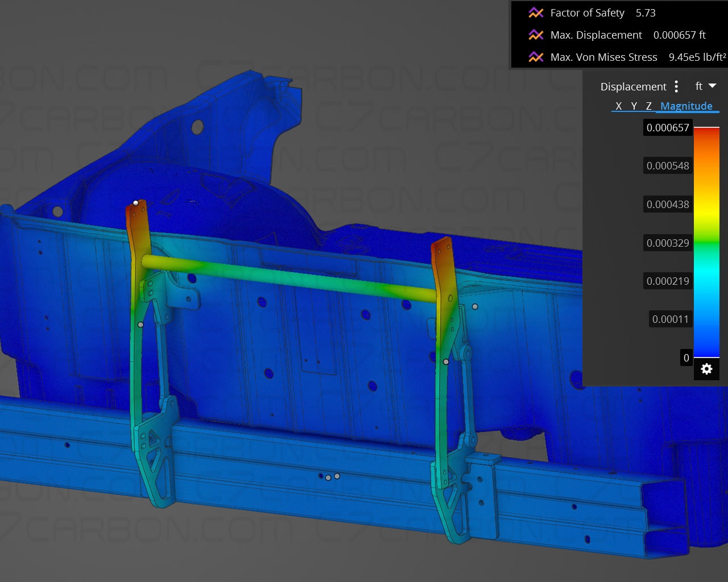728x582 pixels.
Task: Edit the legend minimum value 0
Action: (686, 358)
